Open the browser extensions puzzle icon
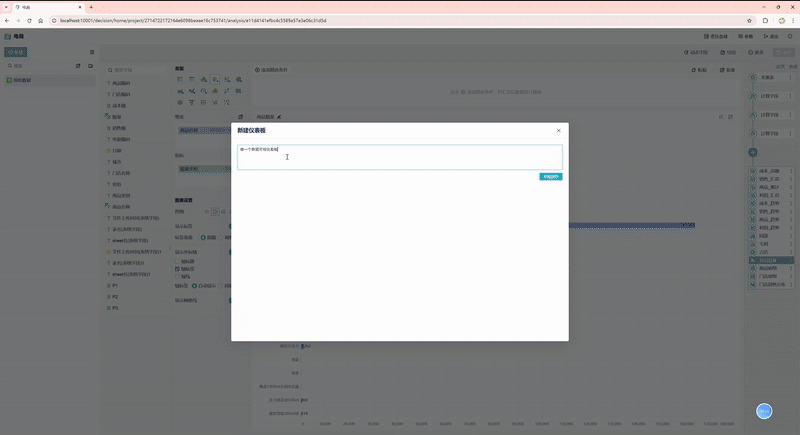This screenshot has height=435, width=800. point(766,20)
